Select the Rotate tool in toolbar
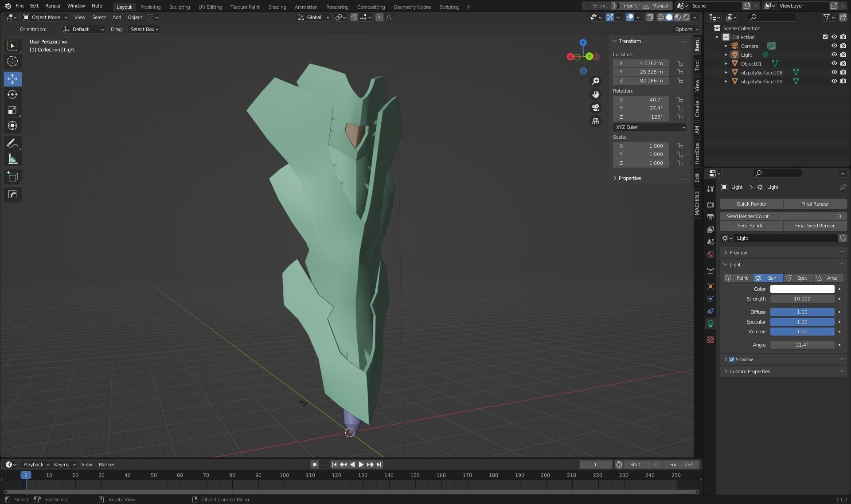Viewport: 851px width, 504px height. point(12,94)
